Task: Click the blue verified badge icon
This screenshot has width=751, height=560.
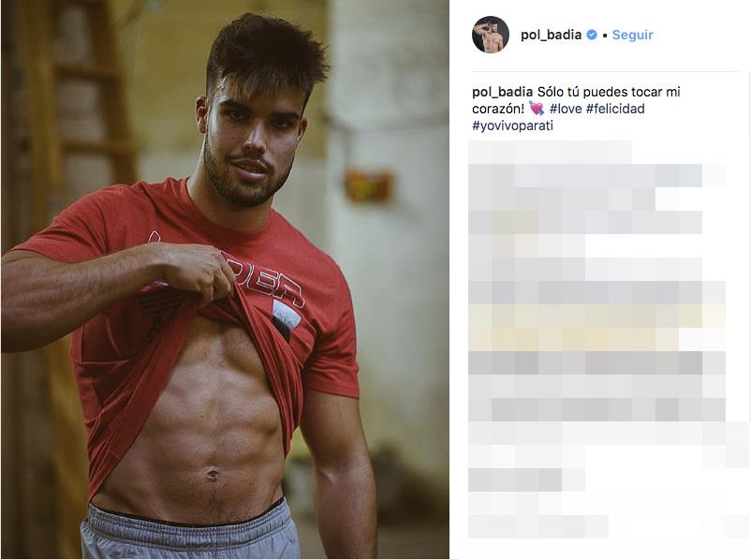Action: [592, 35]
